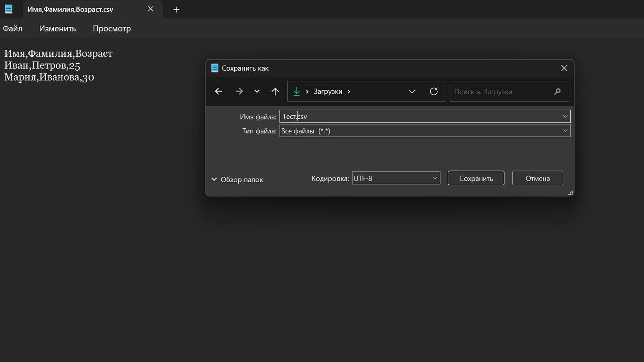
Task: Click the Отмена button
Action: [x=537, y=178]
